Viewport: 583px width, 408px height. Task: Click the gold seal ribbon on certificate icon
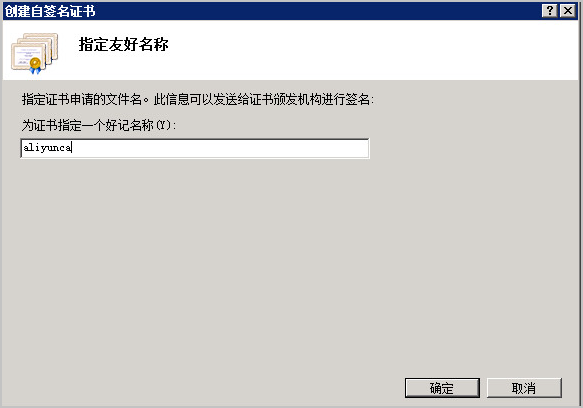click(x=35, y=65)
